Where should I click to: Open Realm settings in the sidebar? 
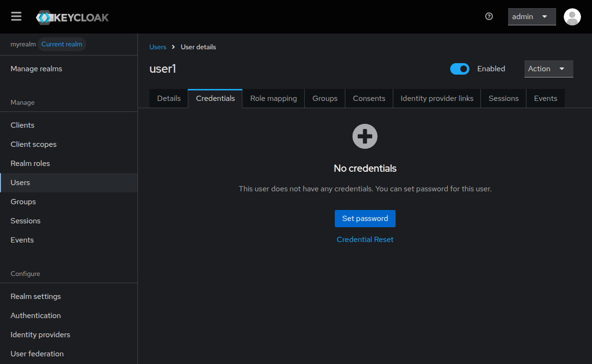[68, 297]
